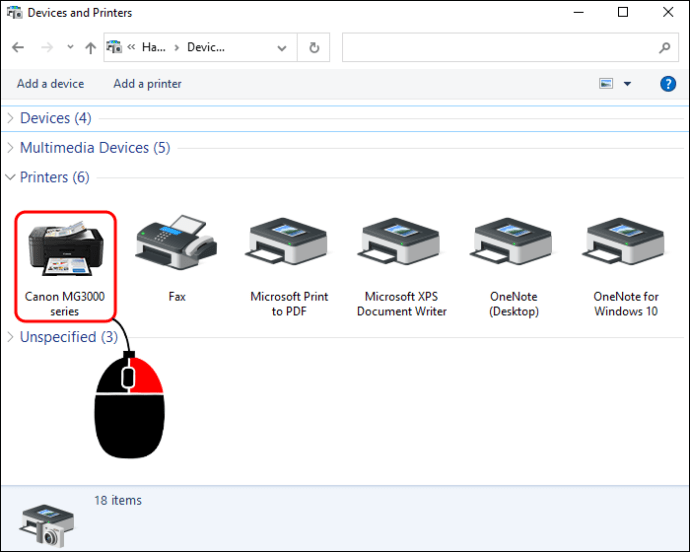Maximize the Devices and Printers window
This screenshot has width=690, height=552.
(623, 12)
